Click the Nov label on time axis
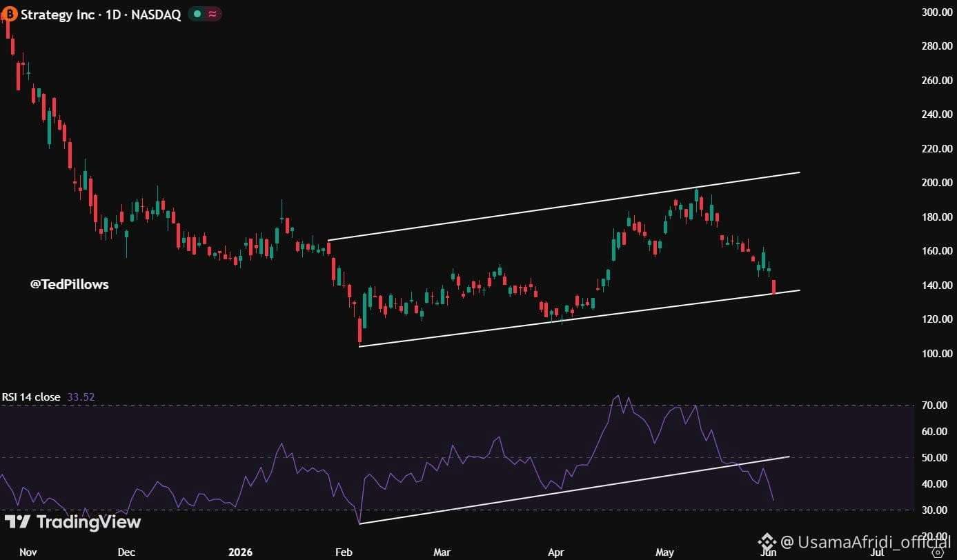The width and height of the screenshot is (957, 560). click(28, 552)
